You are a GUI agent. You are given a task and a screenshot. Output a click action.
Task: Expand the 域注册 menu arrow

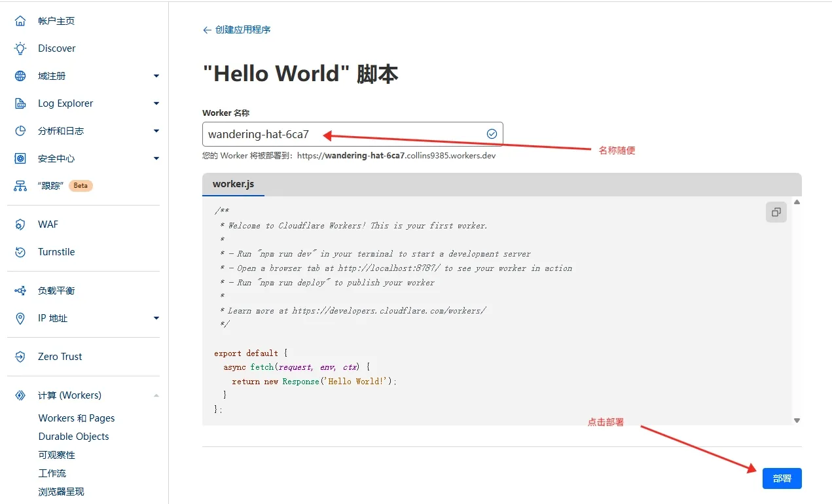coord(156,76)
